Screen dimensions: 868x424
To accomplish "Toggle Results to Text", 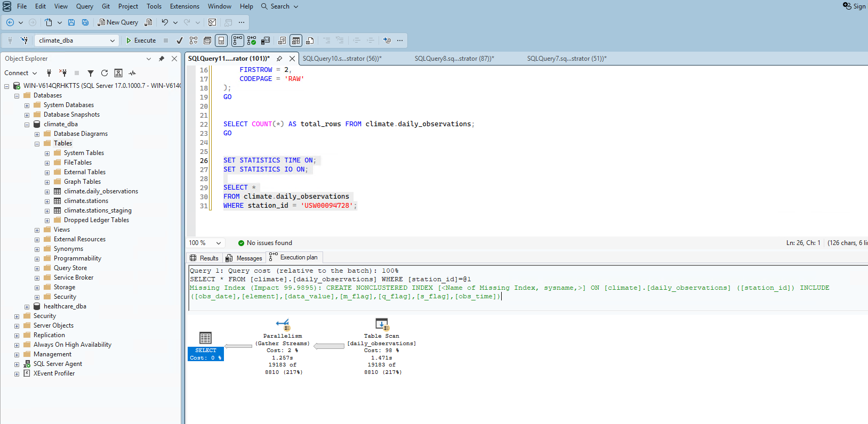I will click(x=282, y=40).
